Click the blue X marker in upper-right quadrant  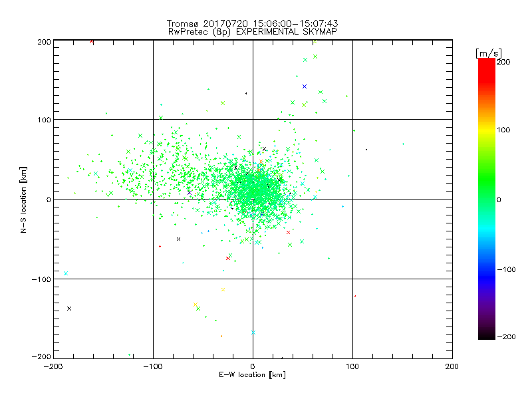(305, 86)
